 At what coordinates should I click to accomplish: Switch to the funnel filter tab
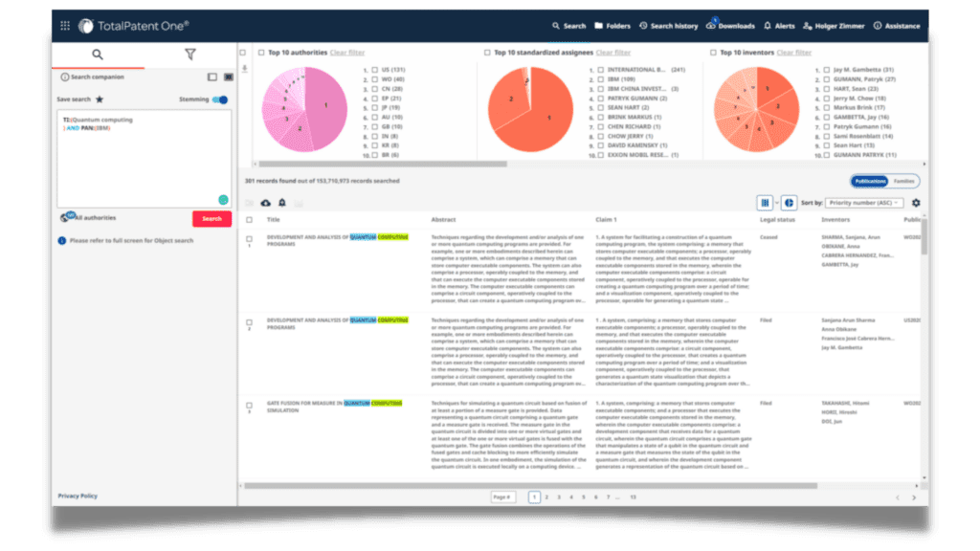click(190, 55)
